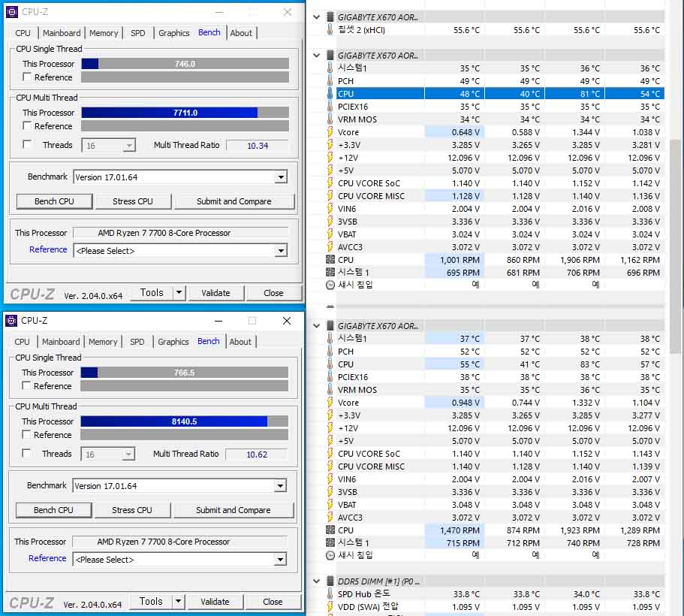
Task: Enable Single Thread Reference checkbox in upper CPU-Z
Action: 27,77
